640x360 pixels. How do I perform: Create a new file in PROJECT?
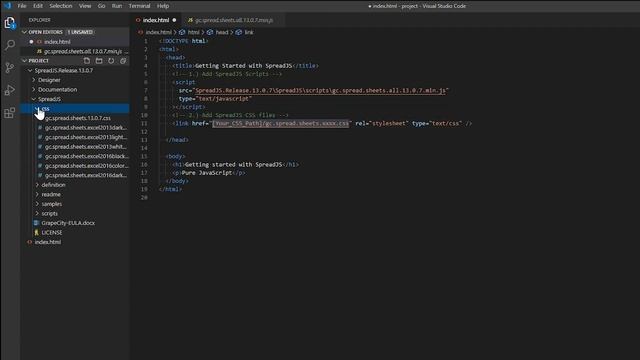click(x=87, y=61)
